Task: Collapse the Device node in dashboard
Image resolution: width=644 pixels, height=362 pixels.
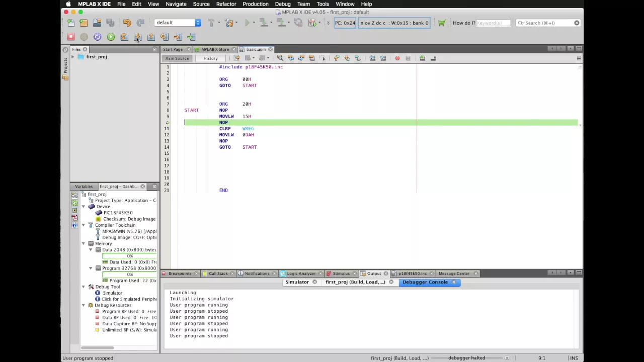Action: click(x=84, y=207)
